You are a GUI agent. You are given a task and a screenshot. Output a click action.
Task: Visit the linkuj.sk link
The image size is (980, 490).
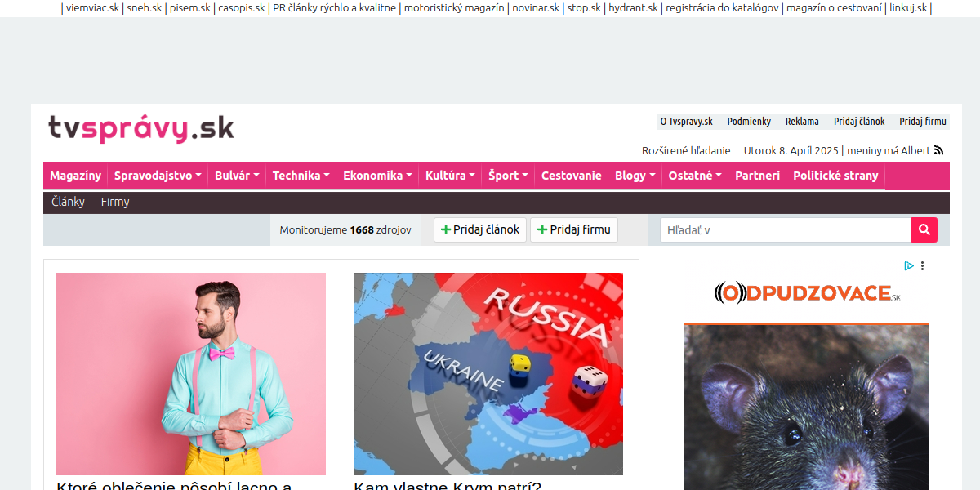[908, 8]
